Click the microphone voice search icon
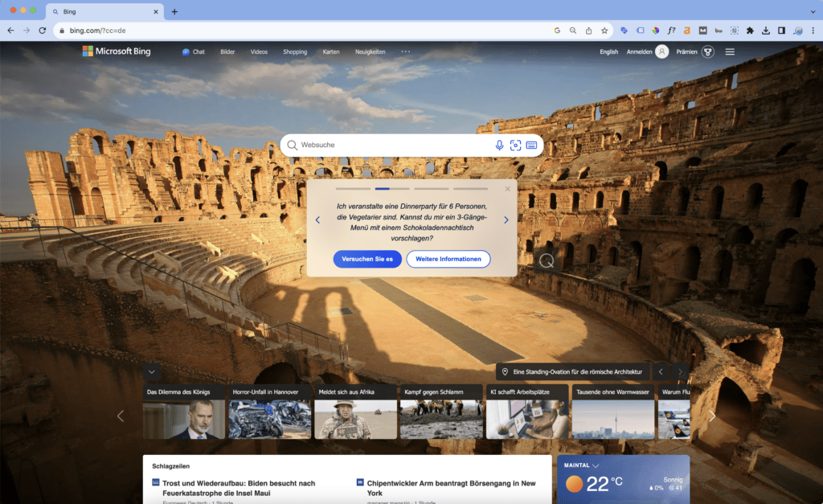The height and width of the screenshot is (504, 823). point(499,145)
